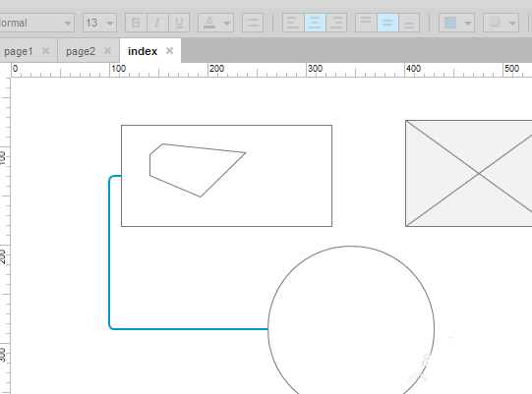Expand the shadow options dropdown arrow
Screen dimensions: 532x394
[512, 24]
